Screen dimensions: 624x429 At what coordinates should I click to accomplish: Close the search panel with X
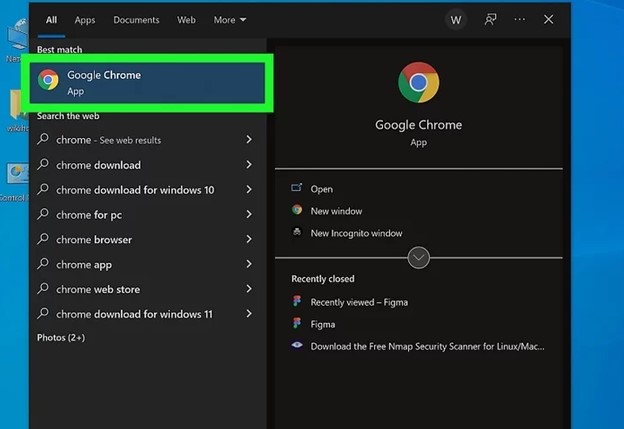click(x=548, y=19)
